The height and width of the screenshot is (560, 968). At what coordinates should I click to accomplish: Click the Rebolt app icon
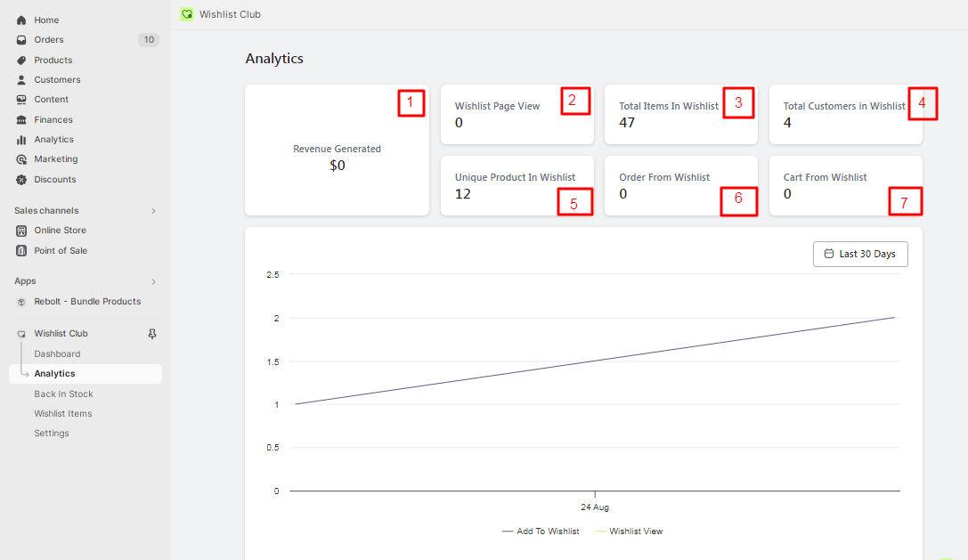pyautogui.click(x=21, y=302)
